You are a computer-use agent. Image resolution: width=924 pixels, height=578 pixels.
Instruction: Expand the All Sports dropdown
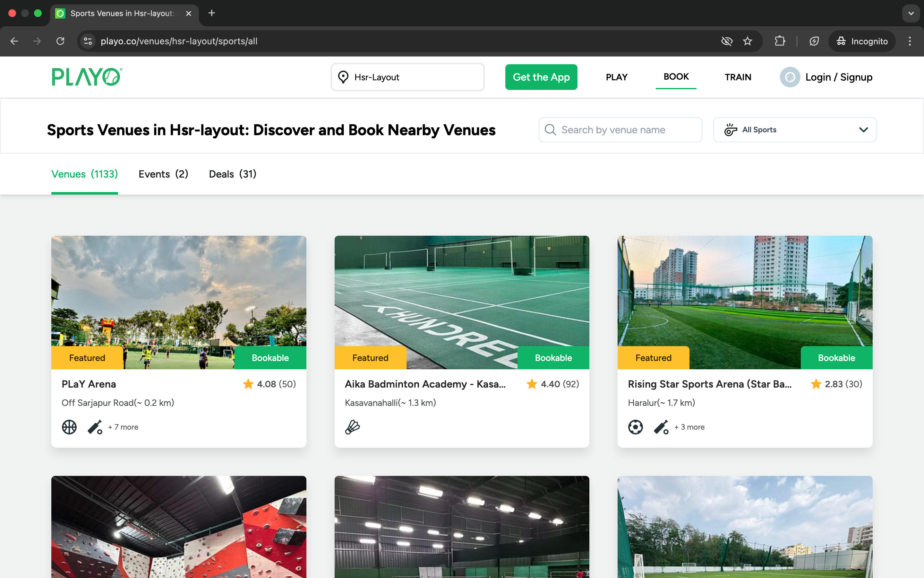pyautogui.click(x=795, y=130)
